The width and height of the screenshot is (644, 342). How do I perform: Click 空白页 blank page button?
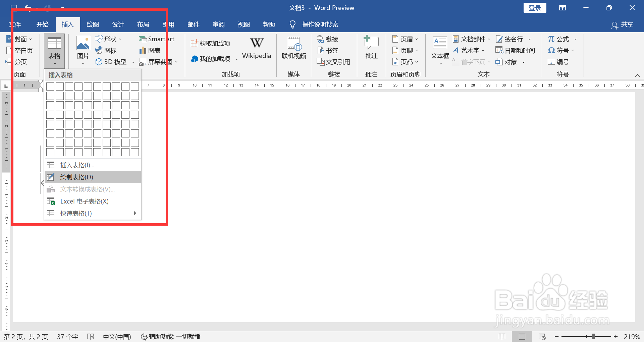pos(20,51)
